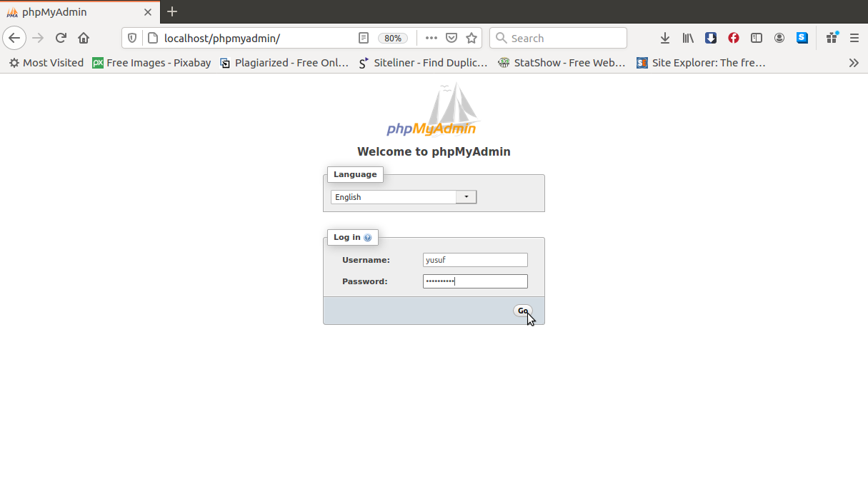Image resolution: width=868 pixels, height=497 pixels.
Task: Open the Firefox hamburger menu
Action: 854,38
